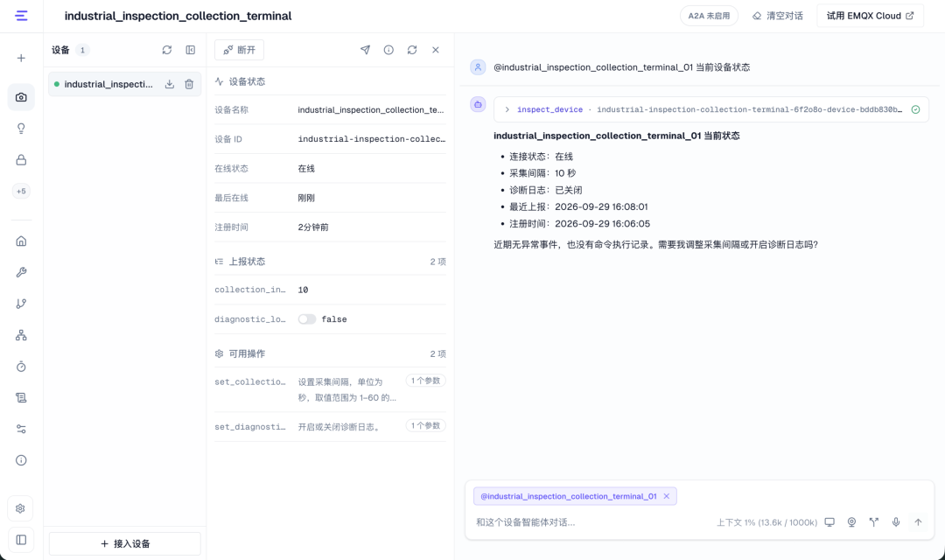Open the sliders configuration sidebar icon
Viewport: 945px width, 560px height.
pyautogui.click(x=21, y=430)
